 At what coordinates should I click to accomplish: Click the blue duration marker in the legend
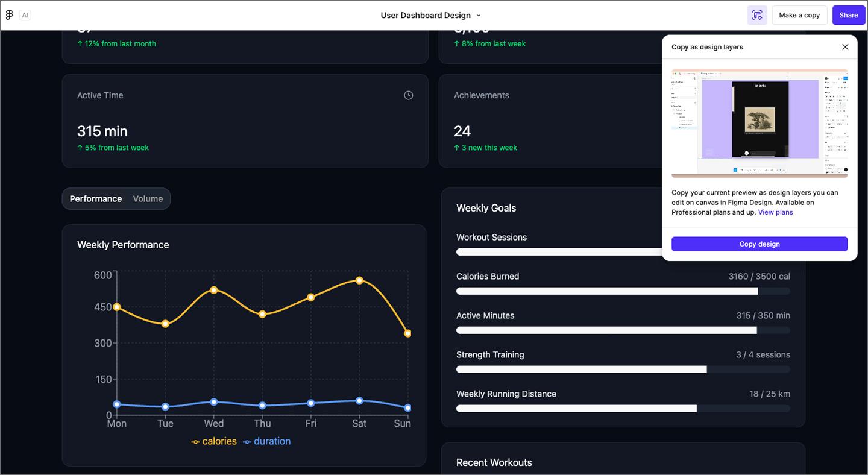(x=247, y=441)
